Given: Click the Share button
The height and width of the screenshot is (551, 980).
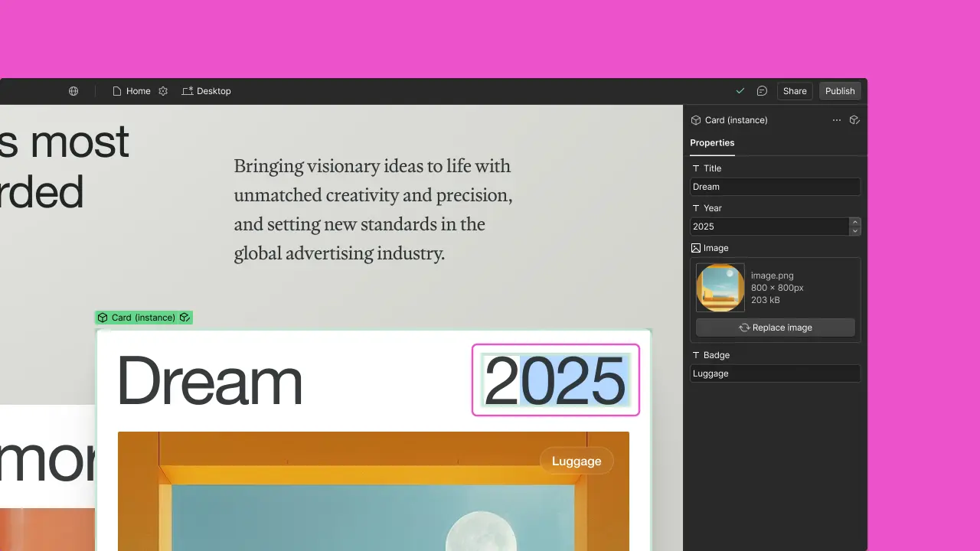Looking at the screenshot, I should pyautogui.click(x=795, y=91).
